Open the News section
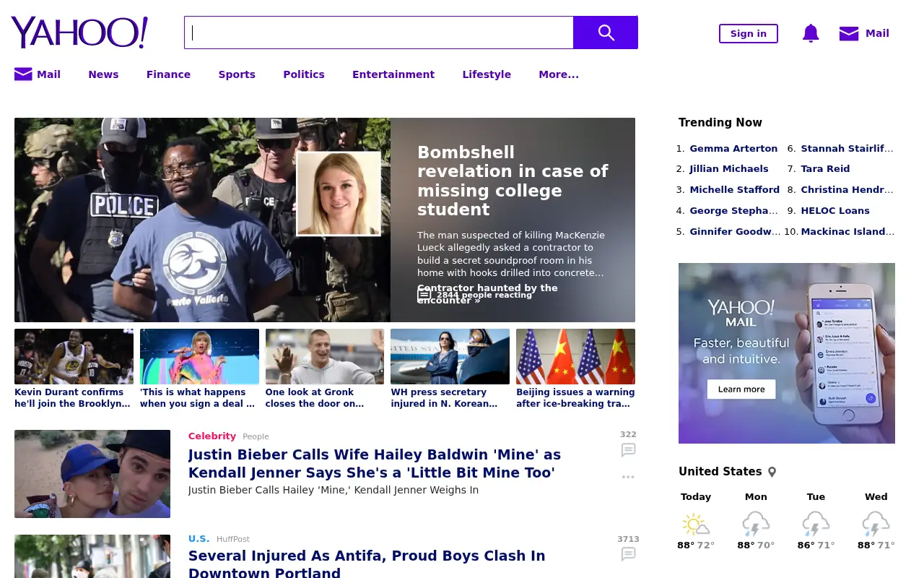 (x=103, y=74)
